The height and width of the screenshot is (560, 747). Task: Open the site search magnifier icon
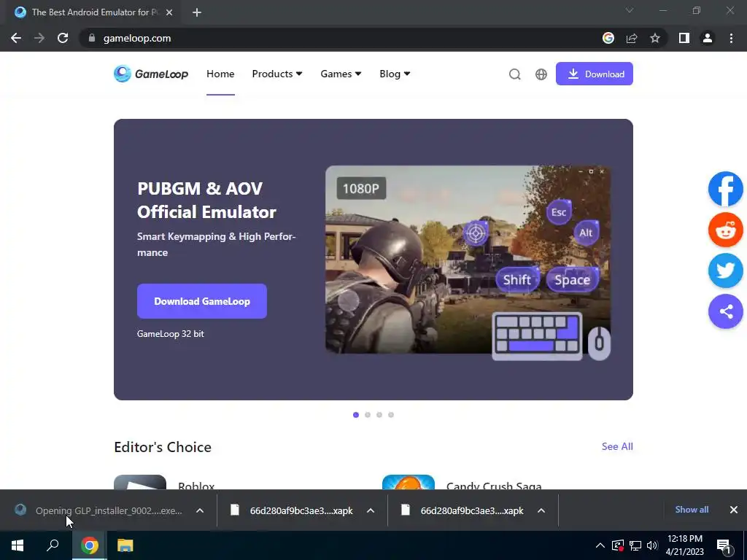514,74
